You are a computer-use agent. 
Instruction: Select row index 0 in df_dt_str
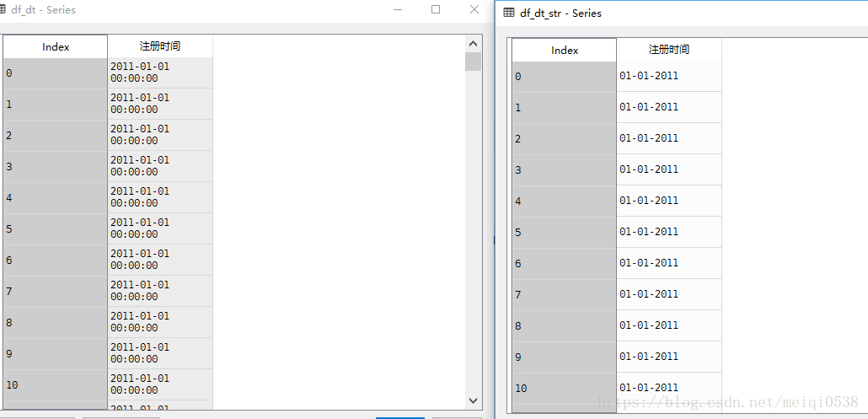click(565, 77)
